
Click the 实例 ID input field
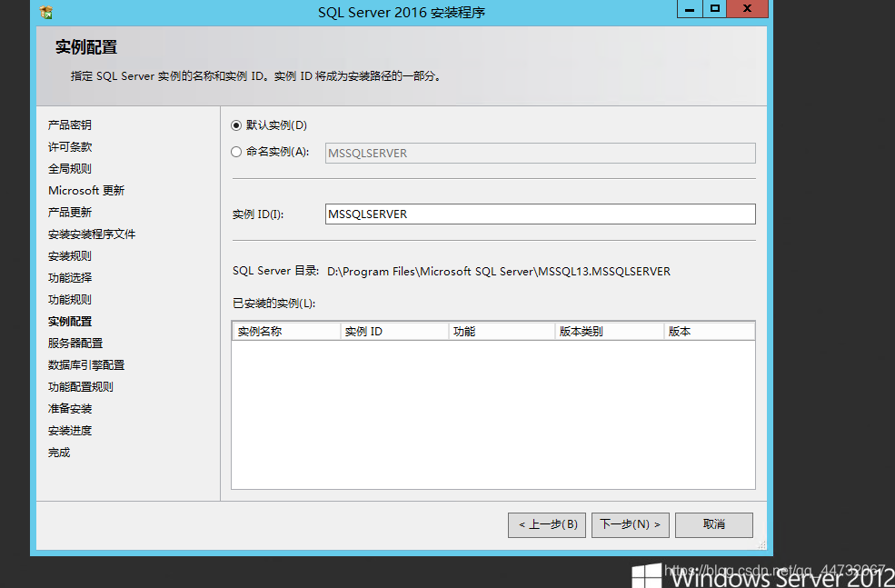[540, 214]
